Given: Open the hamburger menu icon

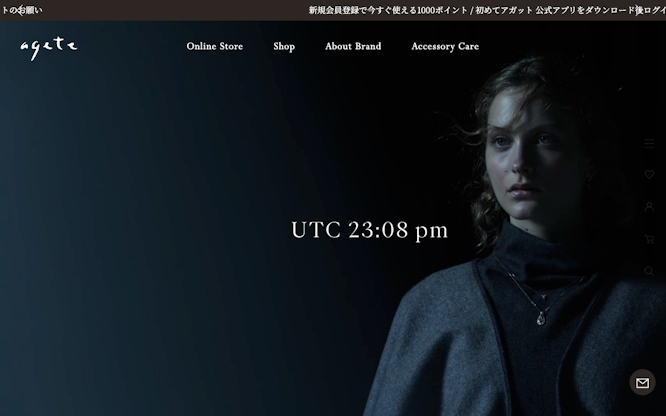Looking at the screenshot, I should (x=649, y=143).
